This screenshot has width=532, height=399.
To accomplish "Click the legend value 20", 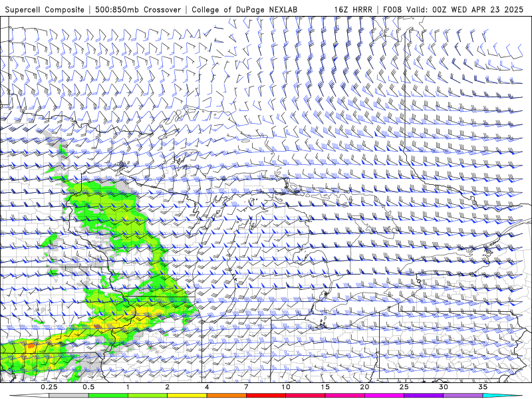I will (364, 387).
